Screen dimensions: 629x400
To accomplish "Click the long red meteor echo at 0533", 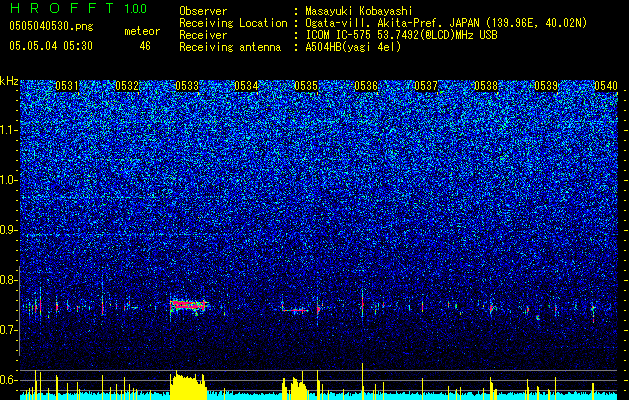I will point(188,305).
